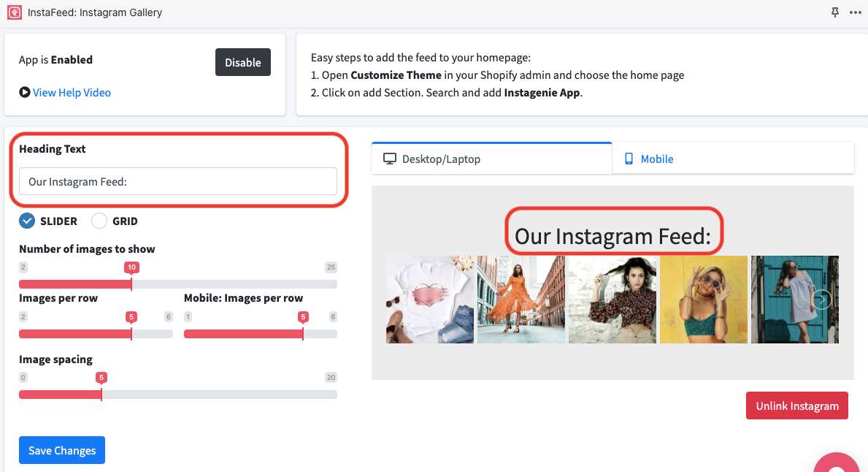The width and height of the screenshot is (868, 472).
Task: Click the next arrow on image slider
Action: point(822,300)
